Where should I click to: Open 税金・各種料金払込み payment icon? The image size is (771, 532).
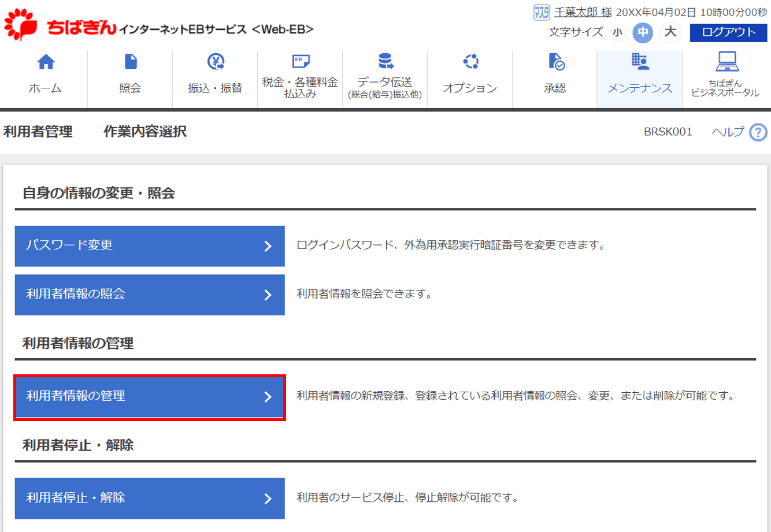coord(301,61)
